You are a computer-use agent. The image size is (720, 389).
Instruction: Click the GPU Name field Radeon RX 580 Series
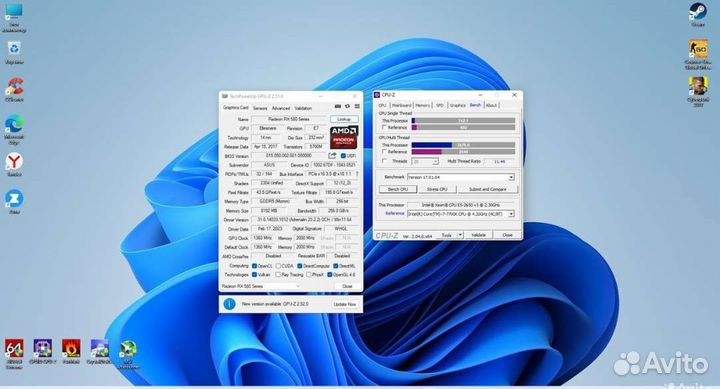tap(289, 119)
